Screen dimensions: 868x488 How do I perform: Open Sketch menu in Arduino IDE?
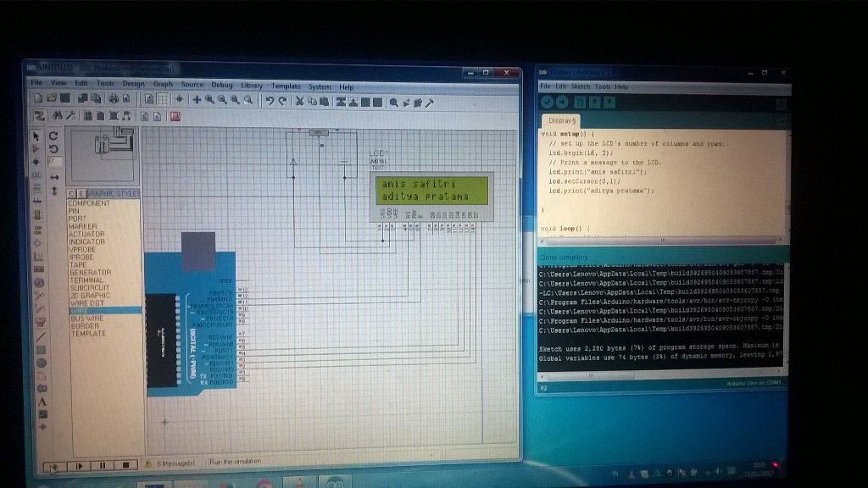click(580, 86)
